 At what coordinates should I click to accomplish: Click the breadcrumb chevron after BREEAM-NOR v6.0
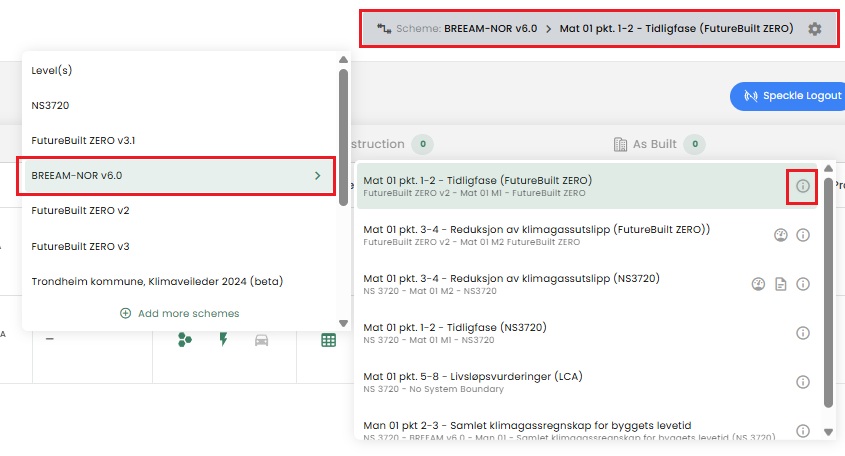pos(548,29)
